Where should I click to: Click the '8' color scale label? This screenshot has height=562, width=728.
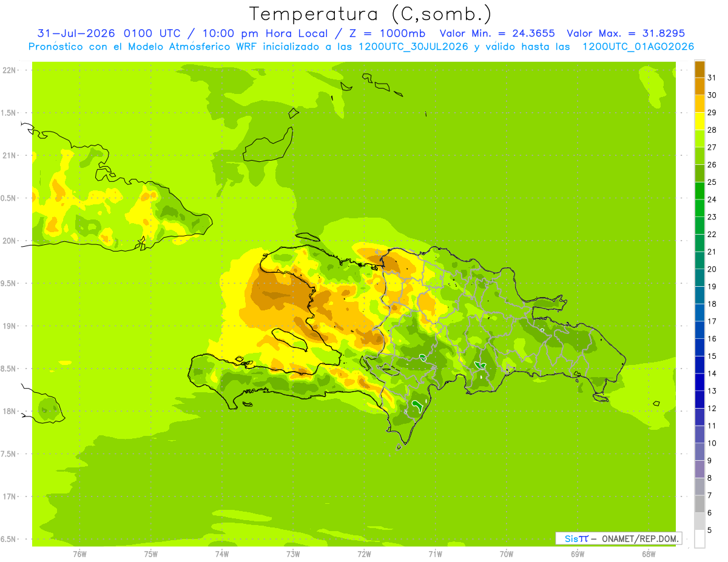click(x=710, y=478)
